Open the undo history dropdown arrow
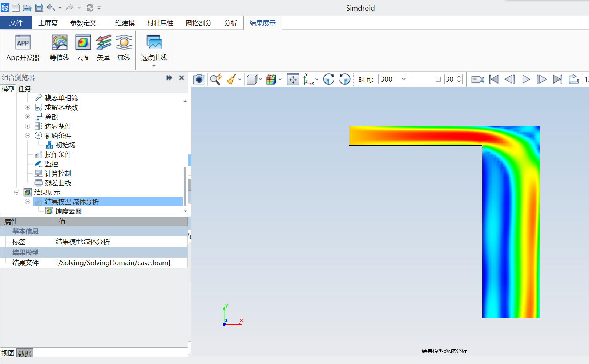589x364 pixels. click(x=60, y=8)
